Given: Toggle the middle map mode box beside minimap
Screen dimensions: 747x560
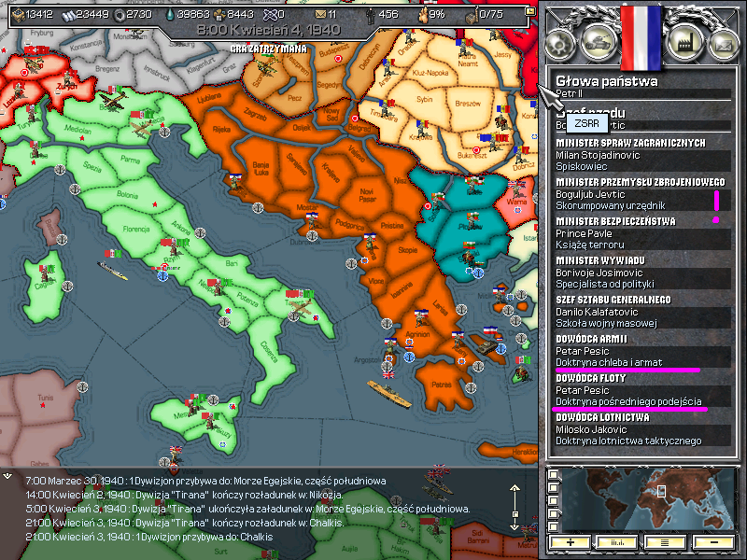Looking at the screenshot, I should [553, 500].
